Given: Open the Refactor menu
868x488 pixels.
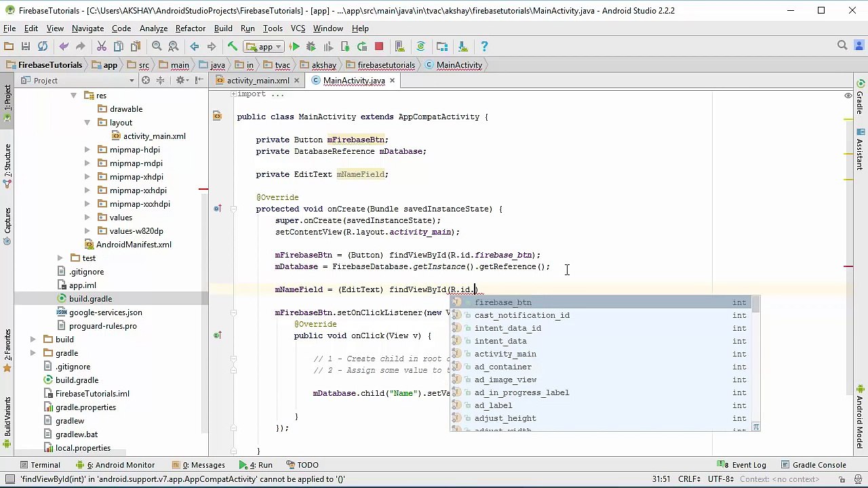Looking at the screenshot, I should coord(191,28).
